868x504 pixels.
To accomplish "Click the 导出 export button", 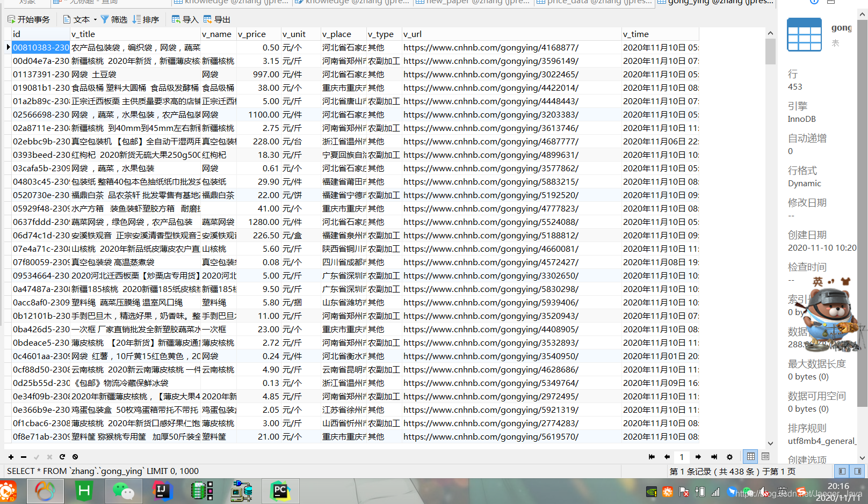I will click(216, 19).
